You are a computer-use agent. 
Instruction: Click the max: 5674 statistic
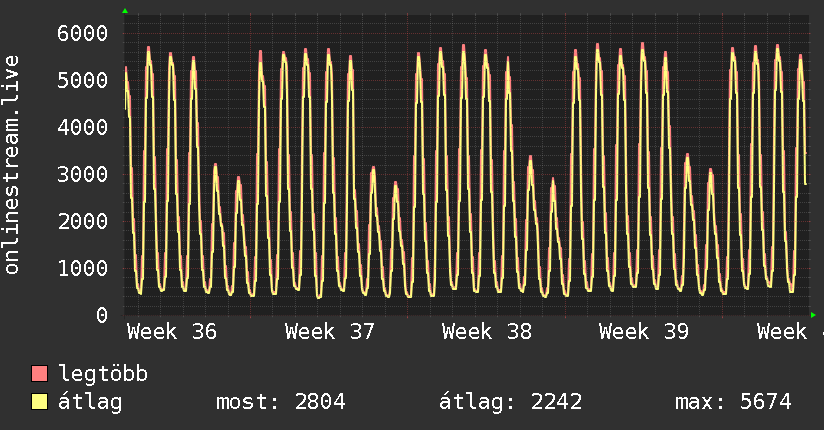pyautogui.click(x=733, y=402)
